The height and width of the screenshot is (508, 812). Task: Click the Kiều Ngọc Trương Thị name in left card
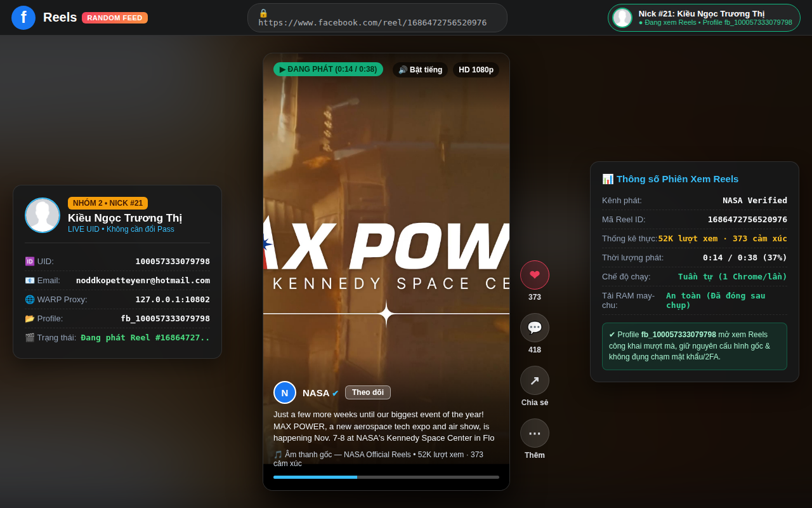click(125, 218)
